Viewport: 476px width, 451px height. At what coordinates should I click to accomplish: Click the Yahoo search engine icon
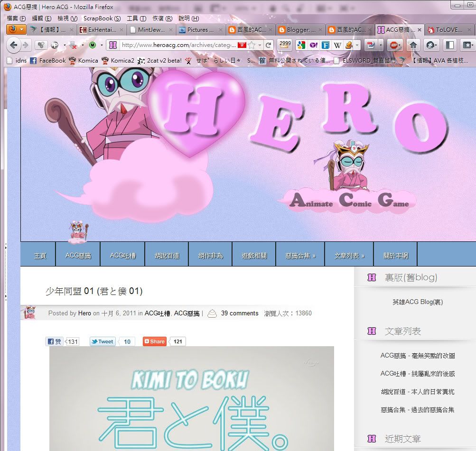(313, 45)
